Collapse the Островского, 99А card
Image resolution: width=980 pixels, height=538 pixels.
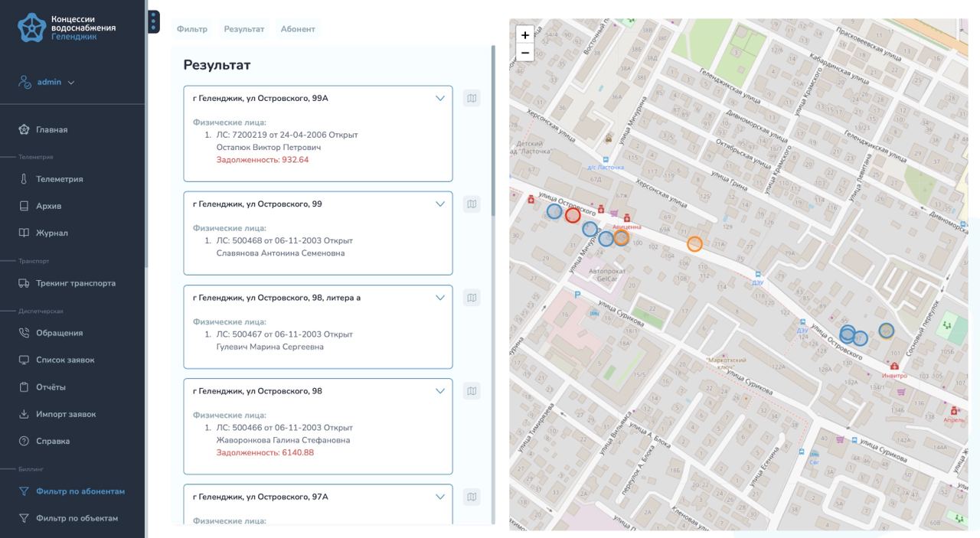(x=440, y=98)
